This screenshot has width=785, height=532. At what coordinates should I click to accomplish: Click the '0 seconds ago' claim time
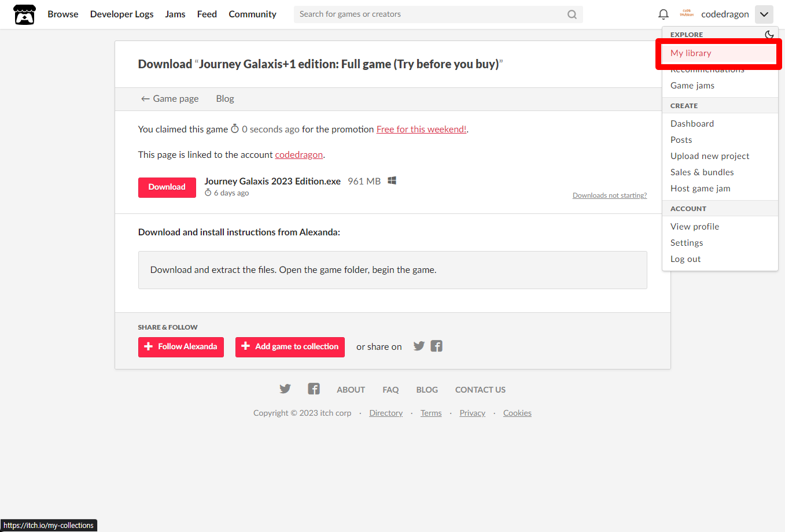tap(270, 130)
